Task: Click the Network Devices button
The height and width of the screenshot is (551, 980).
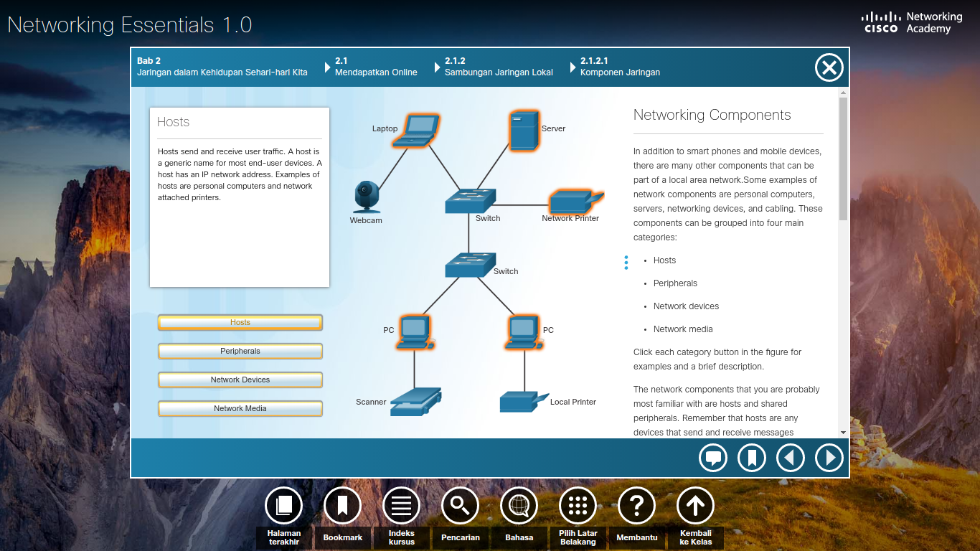Action: pyautogui.click(x=240, y=380)
